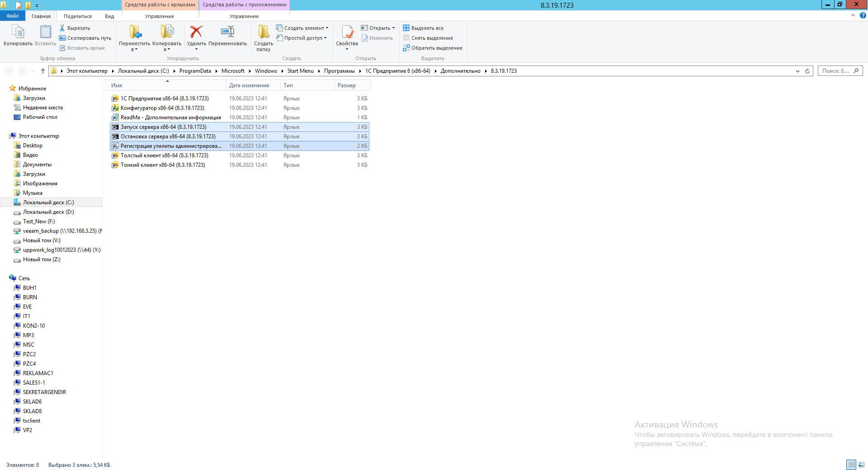Click Обратить выделение
868x470 pixels.
point(433,48)
